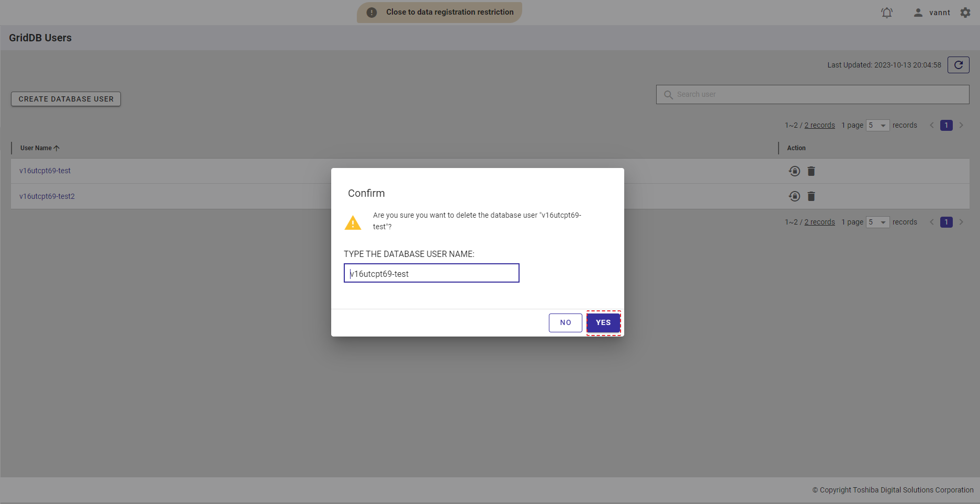Image resolution: width=980 pixels, height=504 pixels.
Task: Go to previous page using bottom chevron
Action: point(932,222)
